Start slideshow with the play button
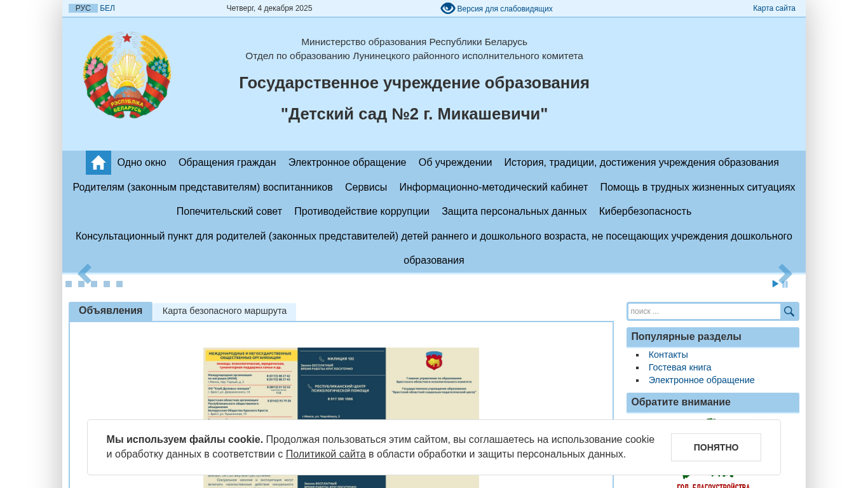The image size is (868, 488). [775, 284]
